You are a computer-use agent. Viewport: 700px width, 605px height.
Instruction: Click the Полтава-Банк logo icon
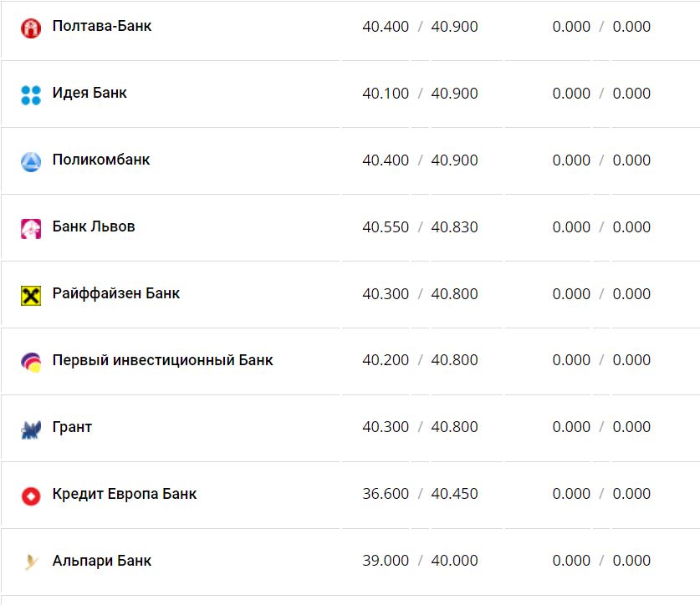31,28
